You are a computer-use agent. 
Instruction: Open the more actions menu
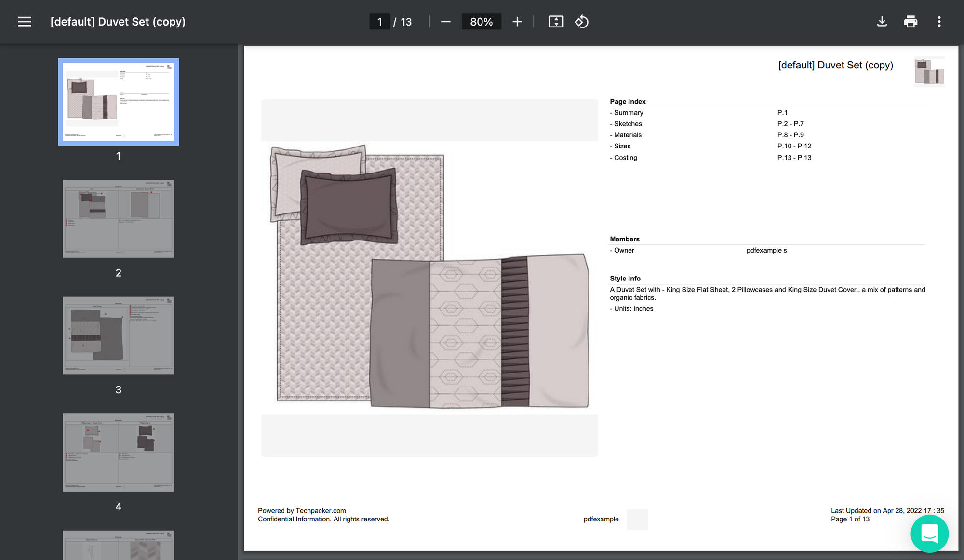point(939,22)
